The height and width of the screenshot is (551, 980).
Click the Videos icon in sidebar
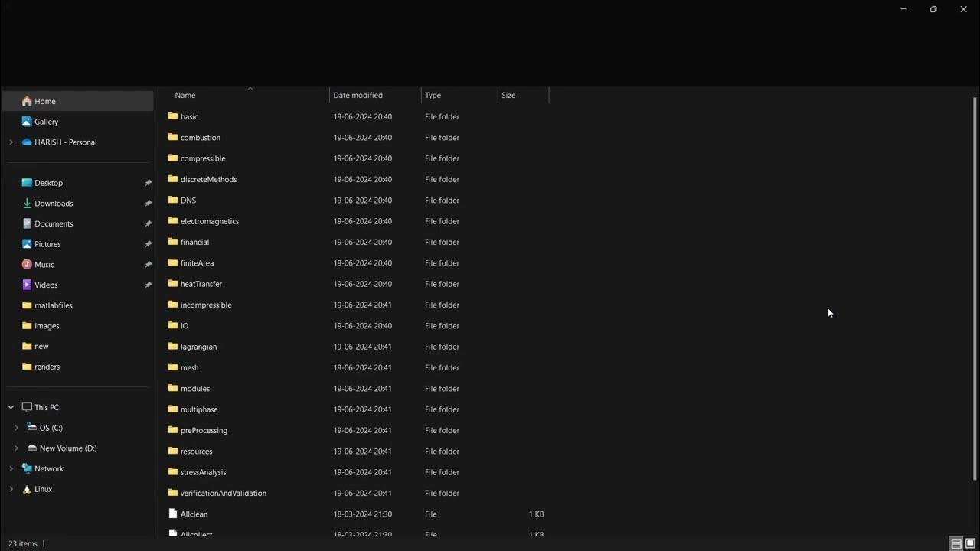[x=27, y=285]
